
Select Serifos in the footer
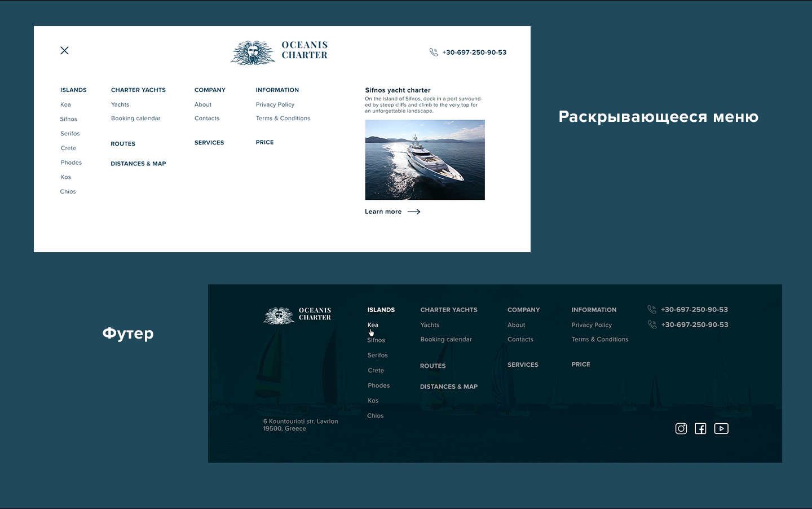point(377,356)
